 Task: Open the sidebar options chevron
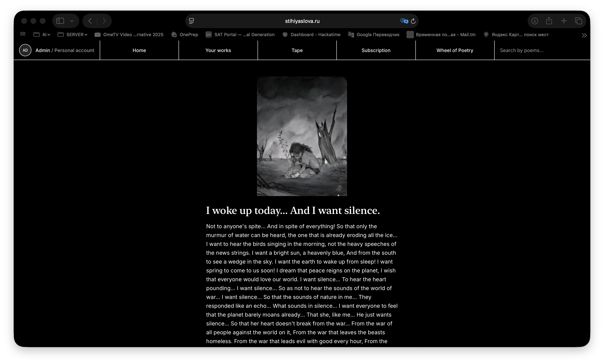click(72, 21)
